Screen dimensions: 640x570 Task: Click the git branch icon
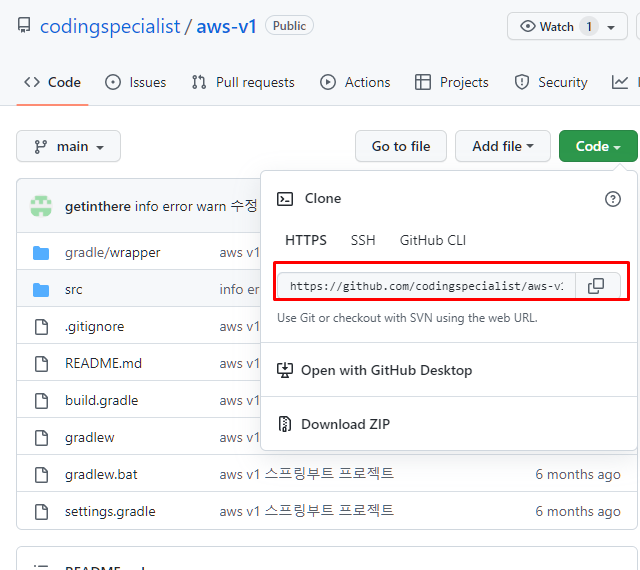(40, 147)
